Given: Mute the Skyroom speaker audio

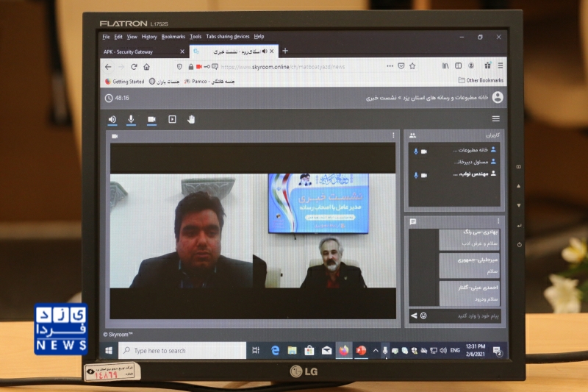Looking at the screenshot, I should tap(112, 119).
